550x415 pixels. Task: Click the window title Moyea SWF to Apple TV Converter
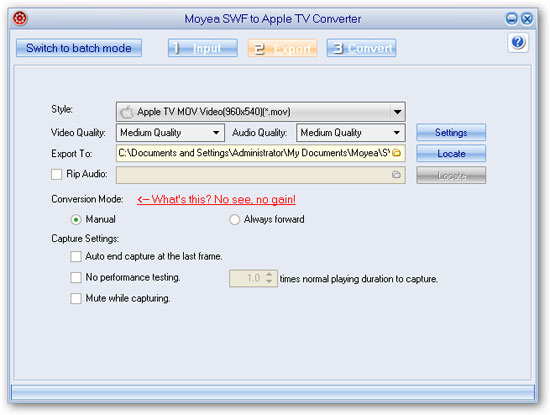[x=273, y=19]
